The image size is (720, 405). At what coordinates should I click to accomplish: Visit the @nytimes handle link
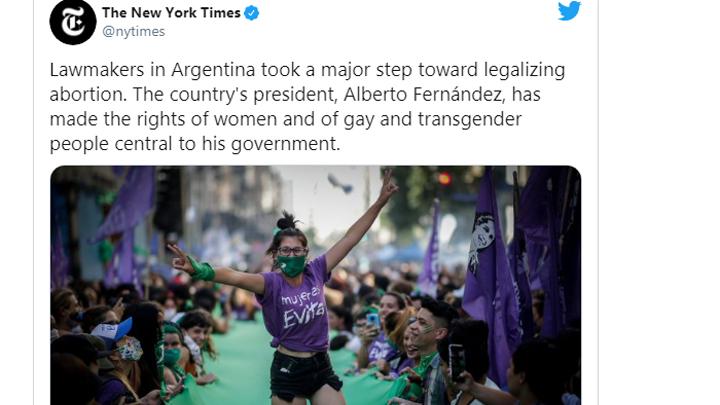coord(134,32)
